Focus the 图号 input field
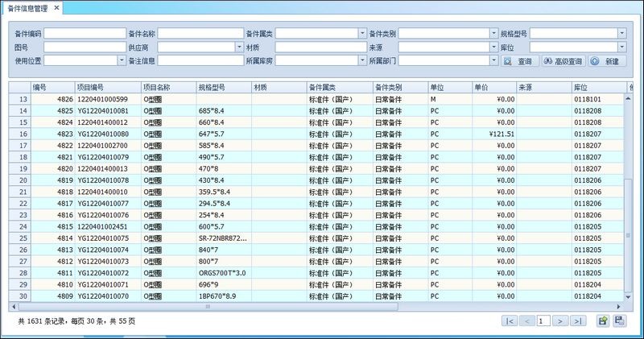Image resolution: width=644 pixels, height=339 pixels. (x=85, y=48)
